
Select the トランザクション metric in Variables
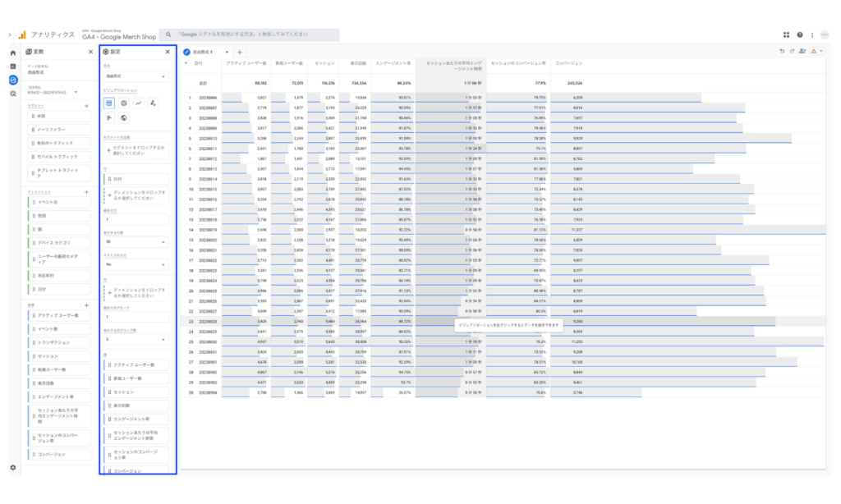pos(59,342)
